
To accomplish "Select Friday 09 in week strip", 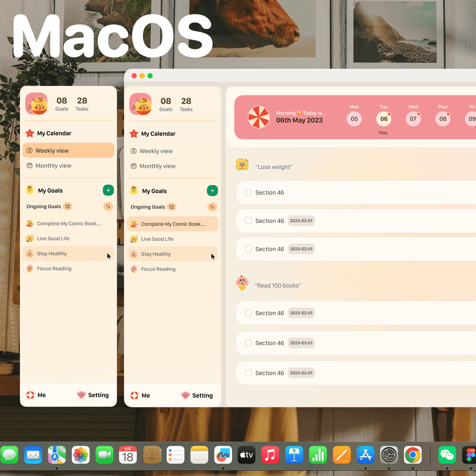I will pos(471,119).
